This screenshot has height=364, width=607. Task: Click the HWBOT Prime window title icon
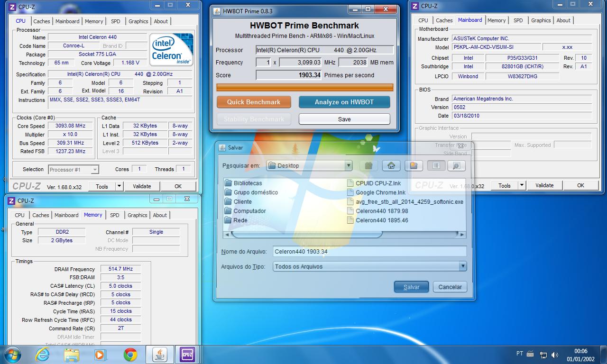tap(217, 11)
